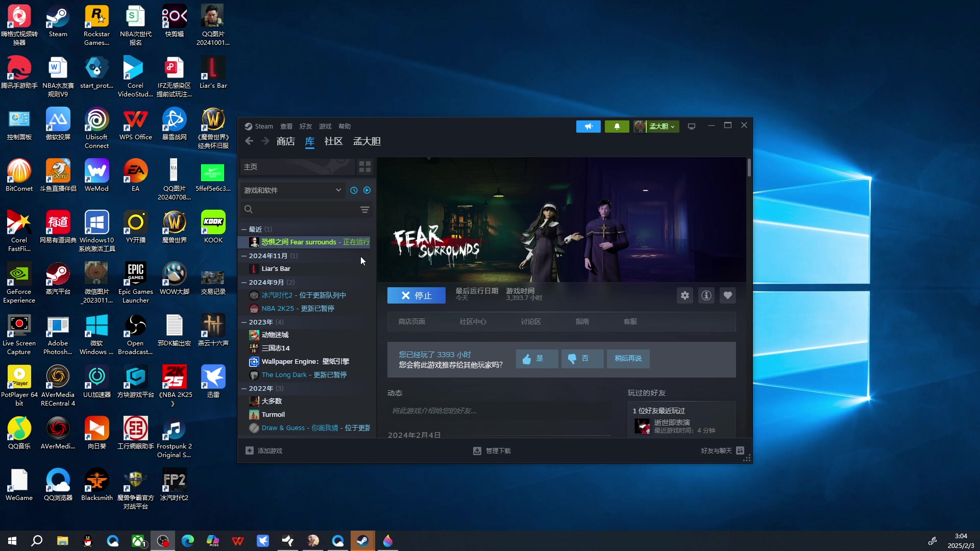Open 好友 menu

[x=306, y=127]
